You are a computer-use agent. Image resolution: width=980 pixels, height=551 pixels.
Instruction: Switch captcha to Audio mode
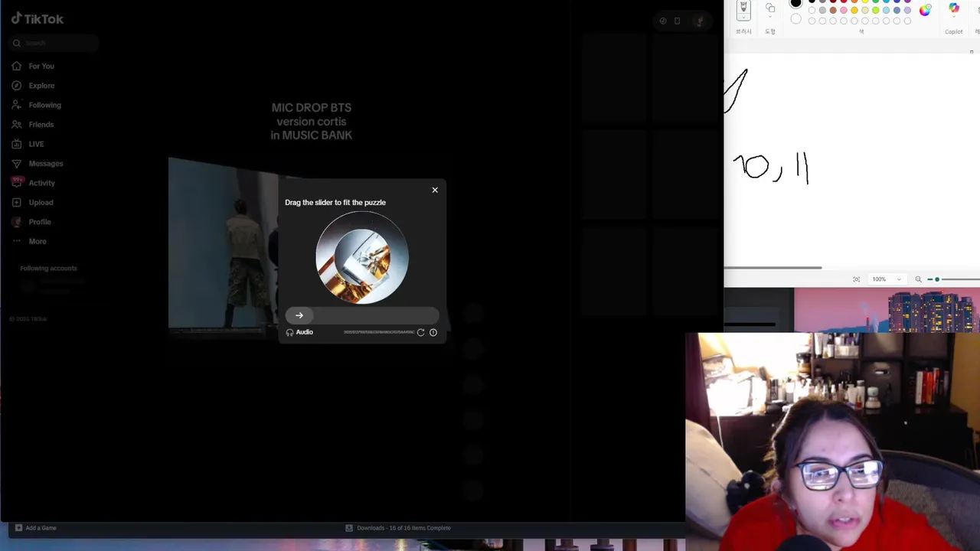pos(299,332)
